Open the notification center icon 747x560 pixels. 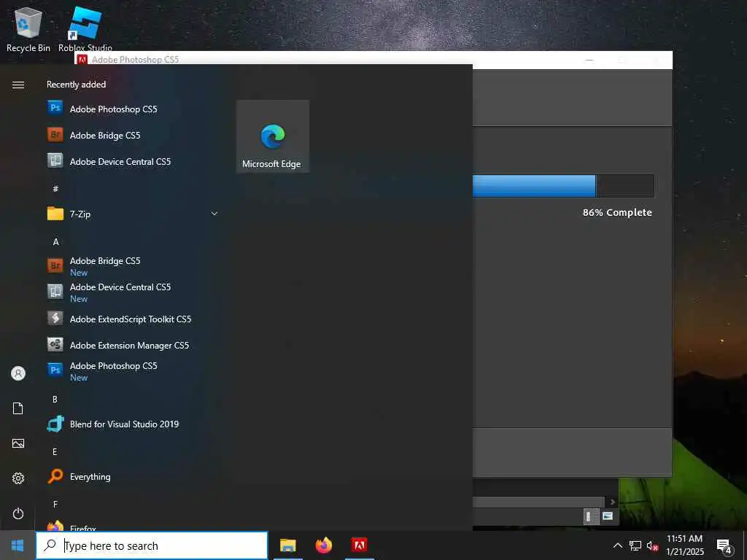click(724, 546)
